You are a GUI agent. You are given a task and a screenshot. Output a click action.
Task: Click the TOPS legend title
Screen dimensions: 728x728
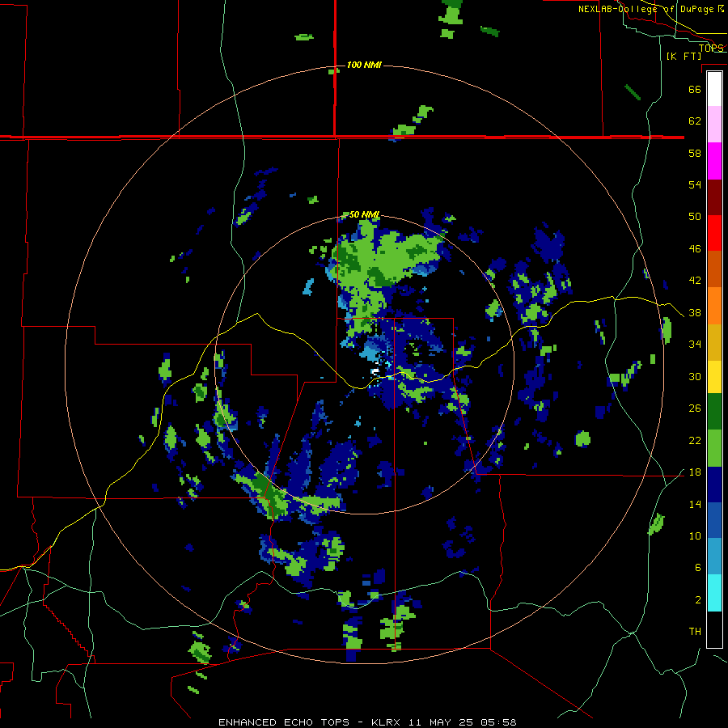click(711, 49)
